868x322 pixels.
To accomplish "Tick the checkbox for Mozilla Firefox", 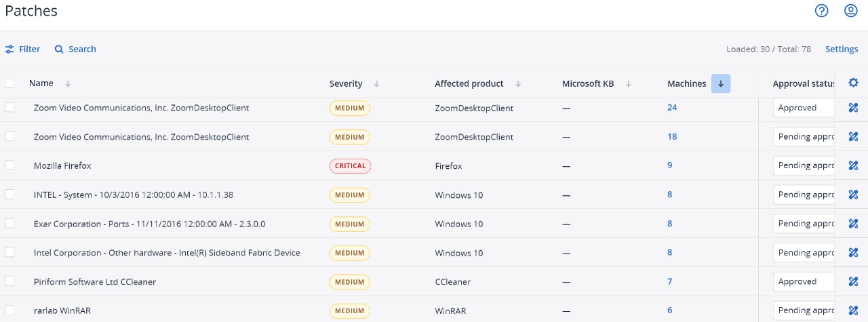I will [9, 165].
